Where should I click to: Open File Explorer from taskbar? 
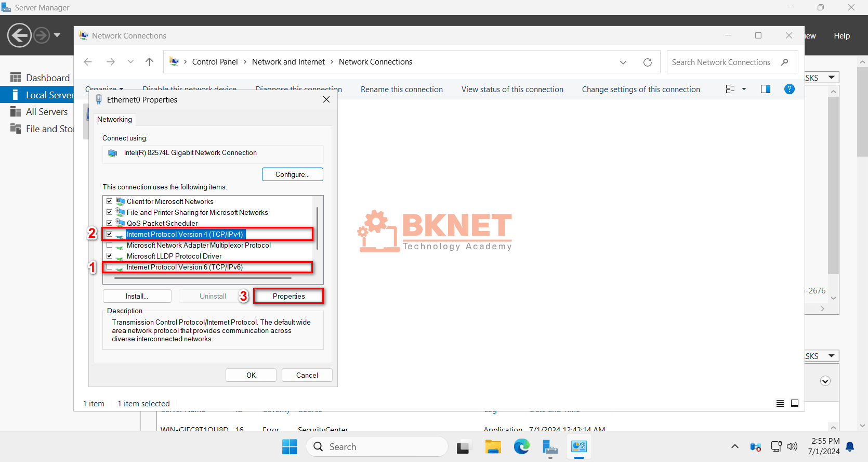point(493,447)
